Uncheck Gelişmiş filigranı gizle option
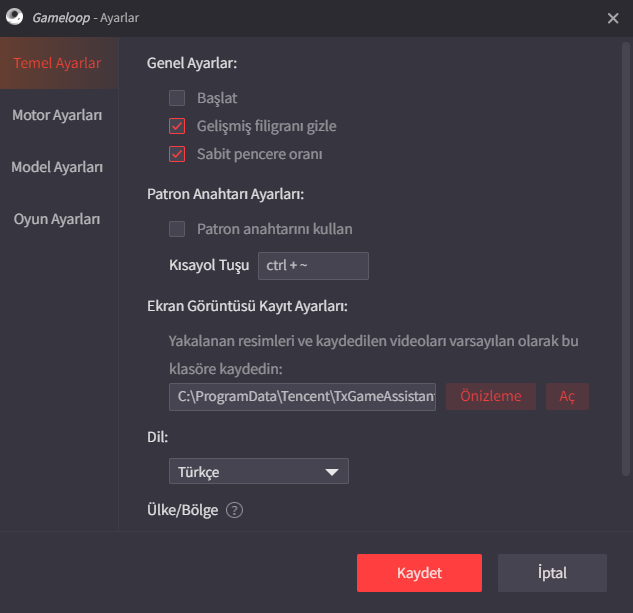The width and height of the screenshot is (633, 613). click(x=177, y=126)
